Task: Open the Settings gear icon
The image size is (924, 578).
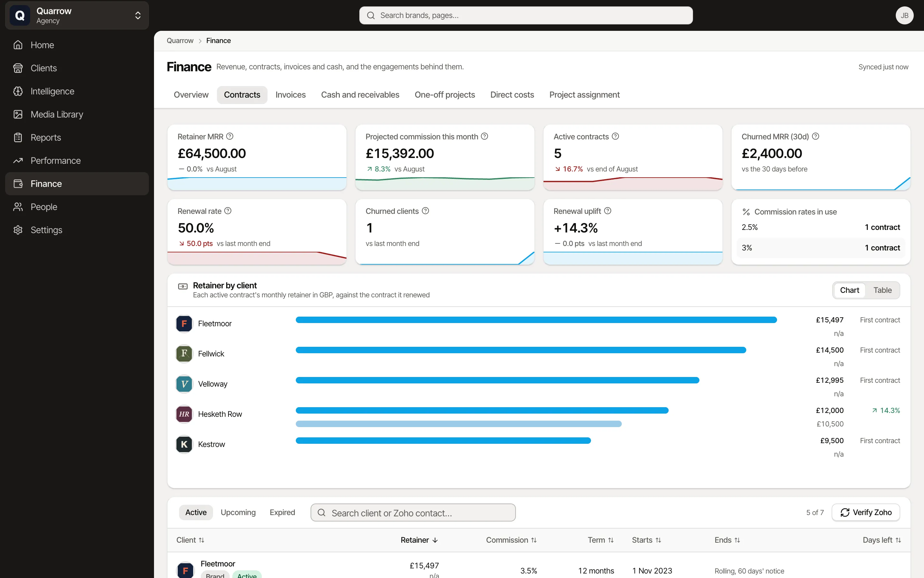Action: coord(18,230)
